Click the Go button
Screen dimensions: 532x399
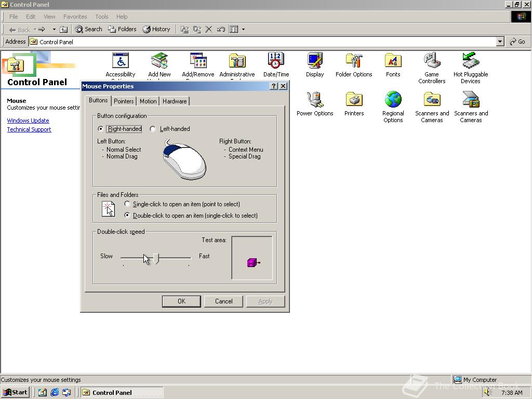pyautogui.click(x=517, y=42)
